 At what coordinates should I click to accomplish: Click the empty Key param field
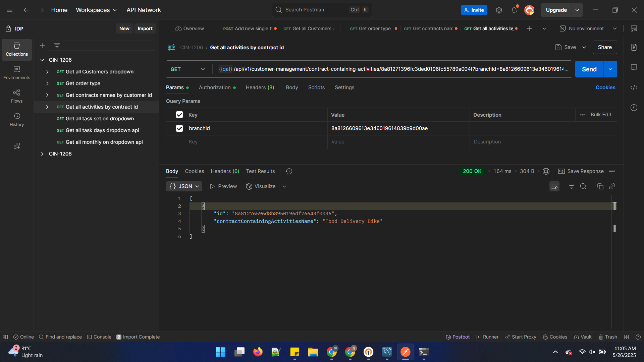click(256, 142)
